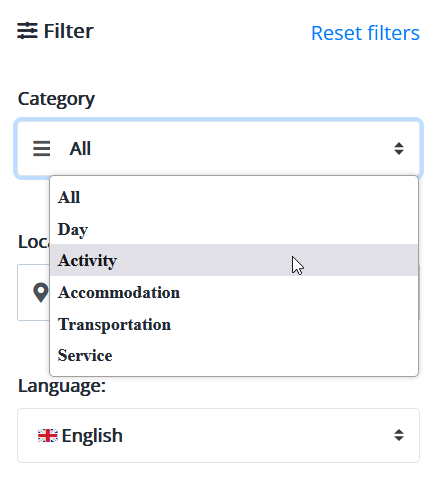Click the Category select showing All
This screenshot has width=435, height=483.
218,148
